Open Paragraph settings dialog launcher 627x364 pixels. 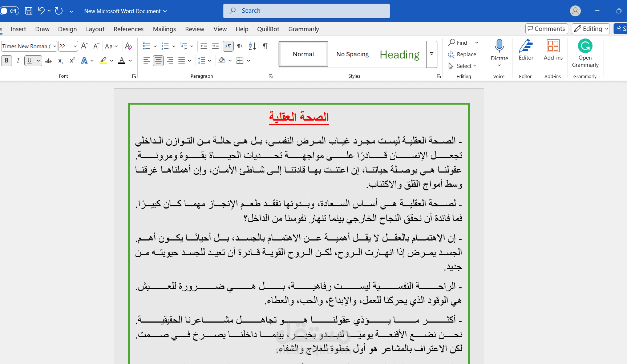coord(271,76)
